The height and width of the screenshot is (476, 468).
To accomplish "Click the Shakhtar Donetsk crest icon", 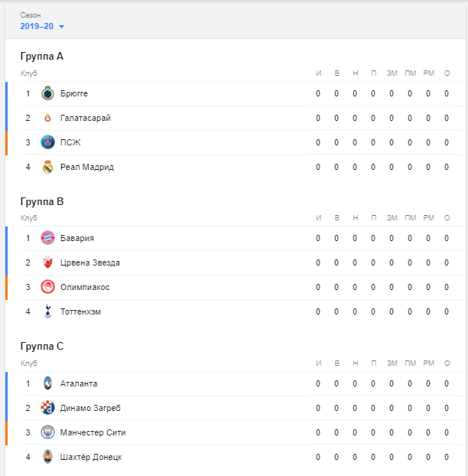I will 47,457.
